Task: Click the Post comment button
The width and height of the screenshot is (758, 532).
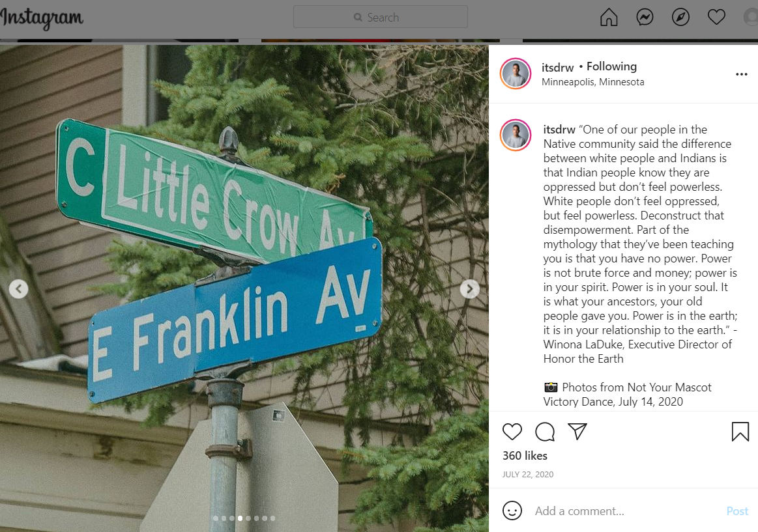Action: coord(736,511)
